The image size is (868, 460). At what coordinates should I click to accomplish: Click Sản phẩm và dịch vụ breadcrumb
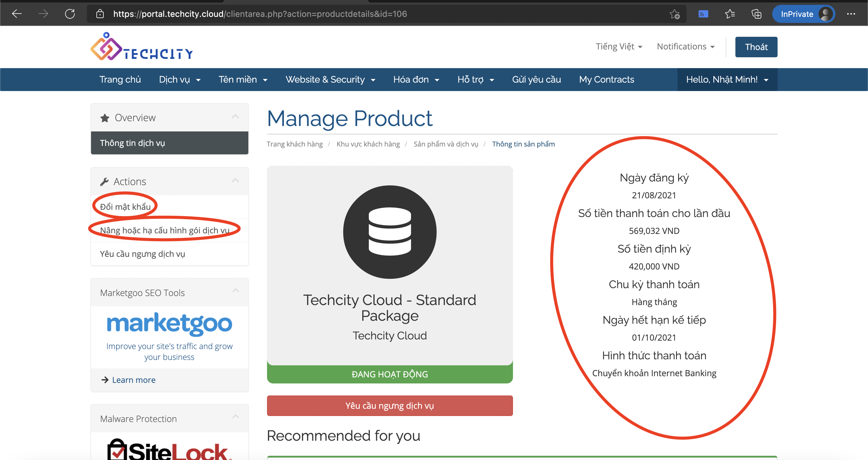(446, 144)
